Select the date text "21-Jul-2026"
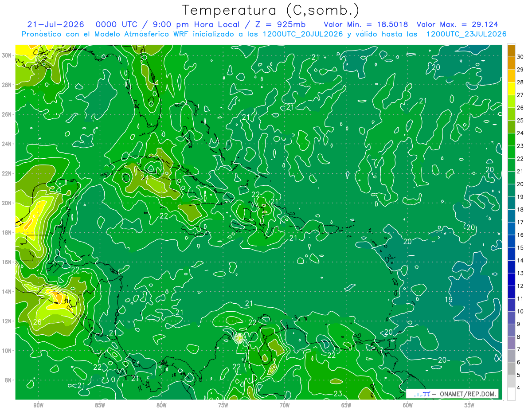Viewport: 532px width, 411px height. (56, 24)
